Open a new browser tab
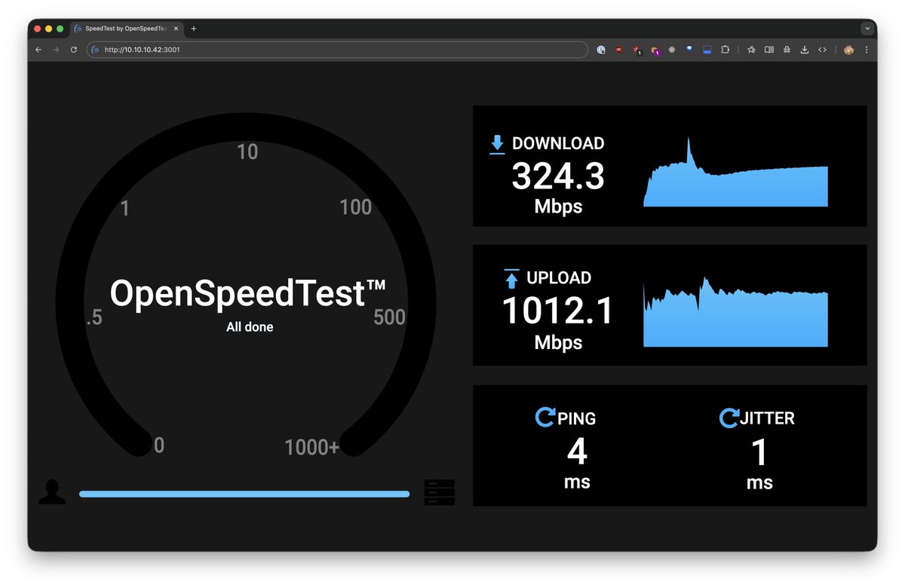 pos(194,29)
